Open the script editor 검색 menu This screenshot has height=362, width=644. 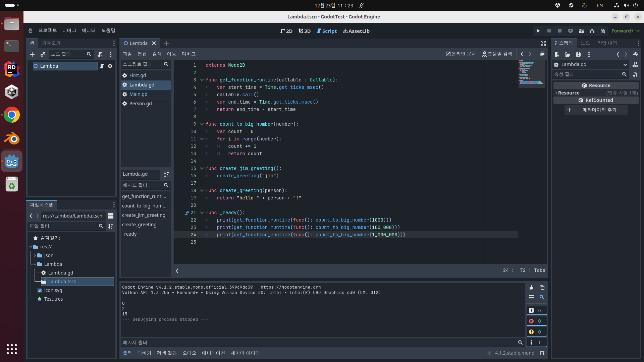pos(157,54)
